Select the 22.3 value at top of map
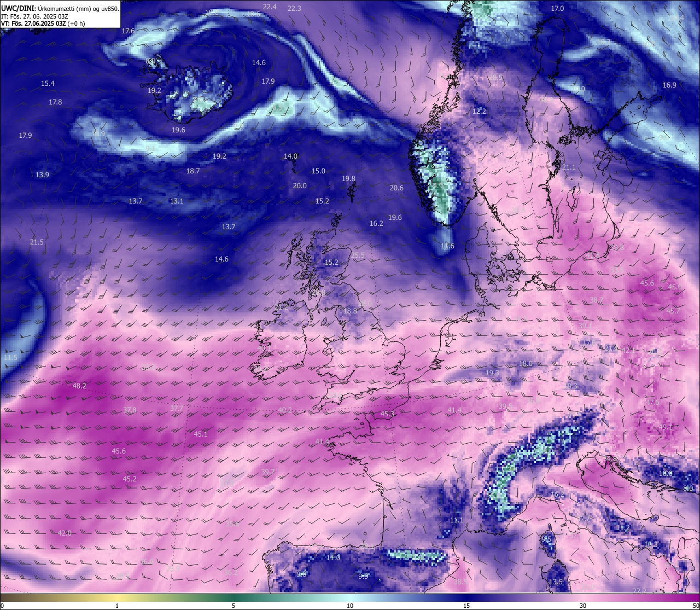 pyautogui.click(x=294, y=9)
